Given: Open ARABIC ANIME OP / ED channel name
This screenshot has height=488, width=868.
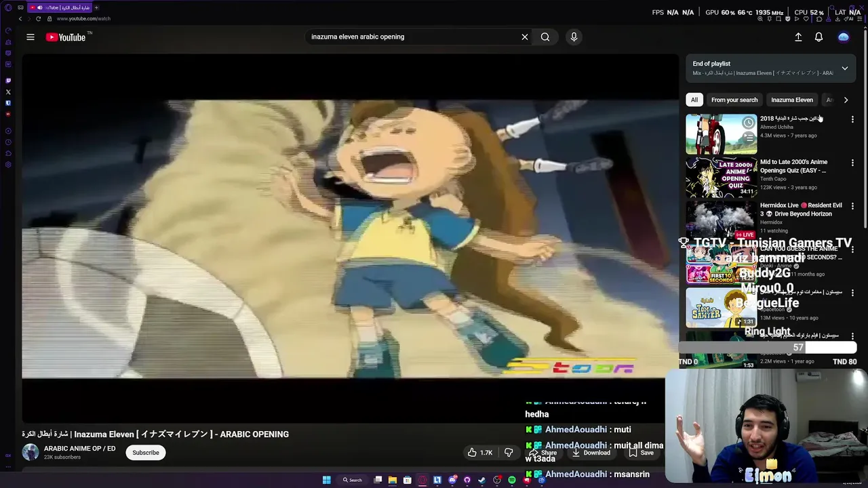Looking at the screenshot, I should (80, 449).
